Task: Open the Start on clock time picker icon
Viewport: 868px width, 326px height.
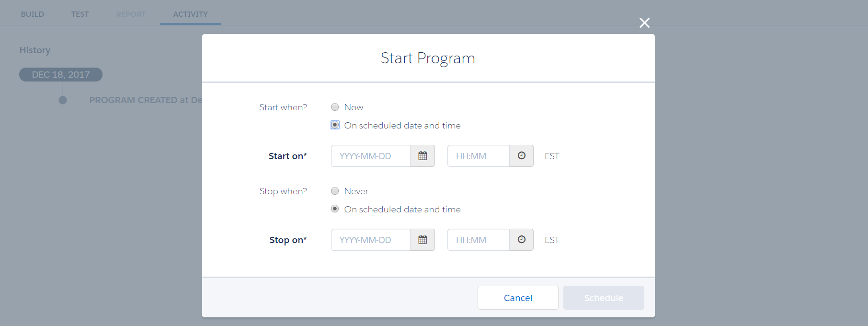Action: [521, 156]
